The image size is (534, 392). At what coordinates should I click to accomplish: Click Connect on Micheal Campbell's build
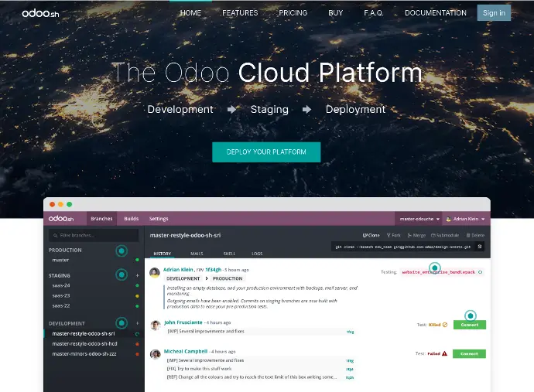(x=469, y=354)
